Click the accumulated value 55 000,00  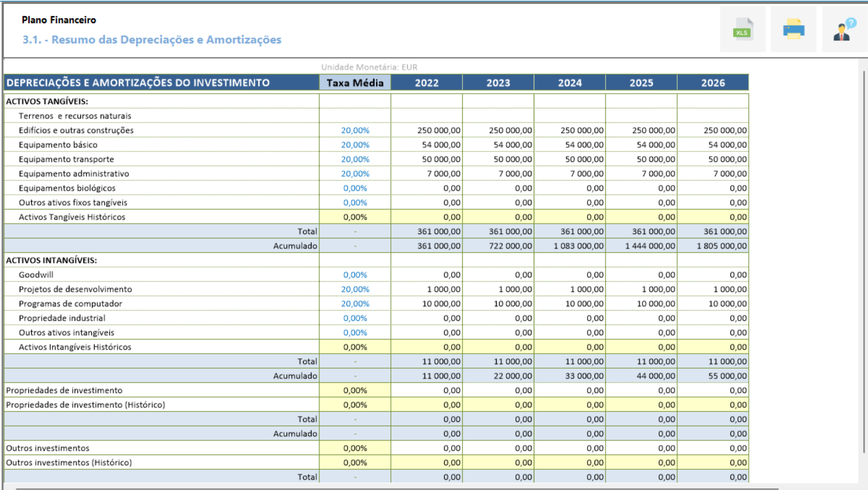click(727, 376)
